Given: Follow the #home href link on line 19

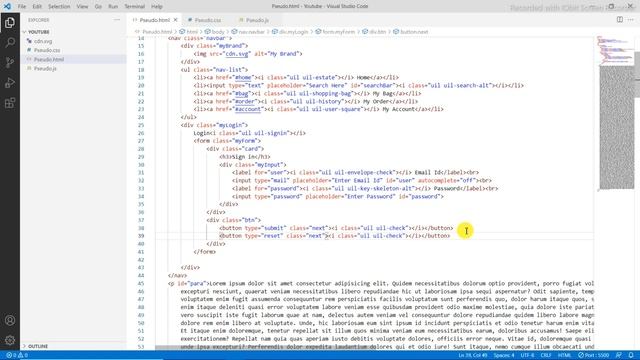Looking at the screenshot, I should point(243,78).
